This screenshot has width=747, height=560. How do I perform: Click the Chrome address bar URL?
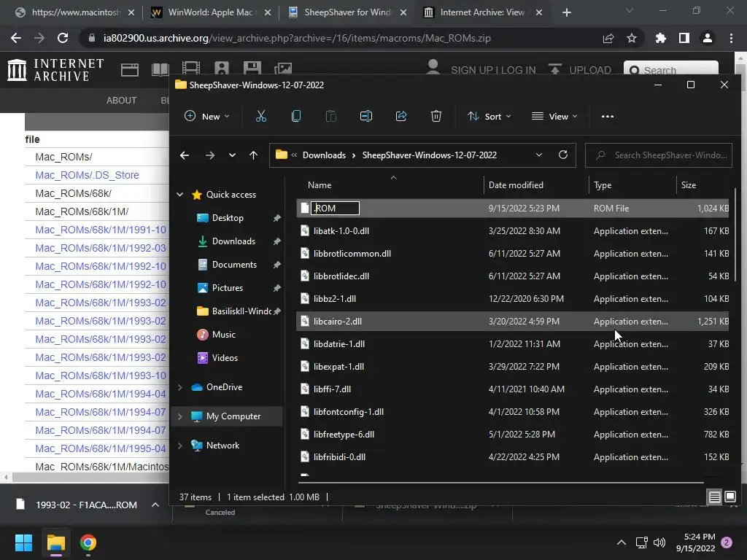(x=297, y=38)
